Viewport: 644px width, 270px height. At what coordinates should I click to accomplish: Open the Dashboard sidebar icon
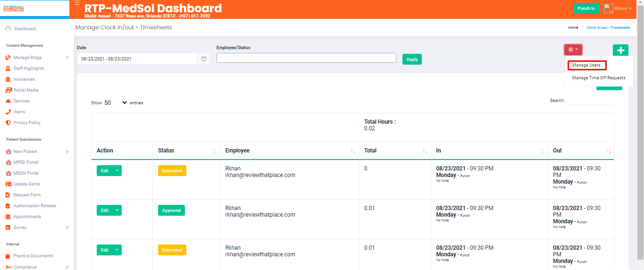8,29
